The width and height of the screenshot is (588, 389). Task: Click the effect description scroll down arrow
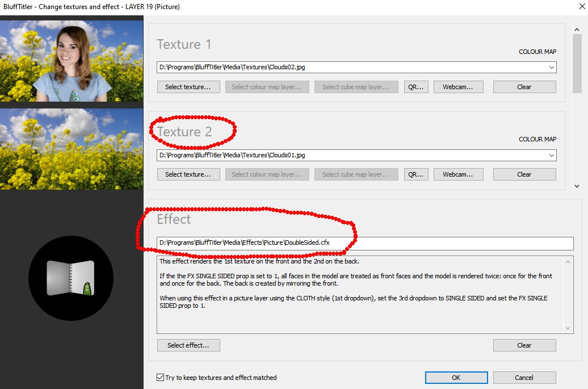pyautogui.click(x=568, y=328)
